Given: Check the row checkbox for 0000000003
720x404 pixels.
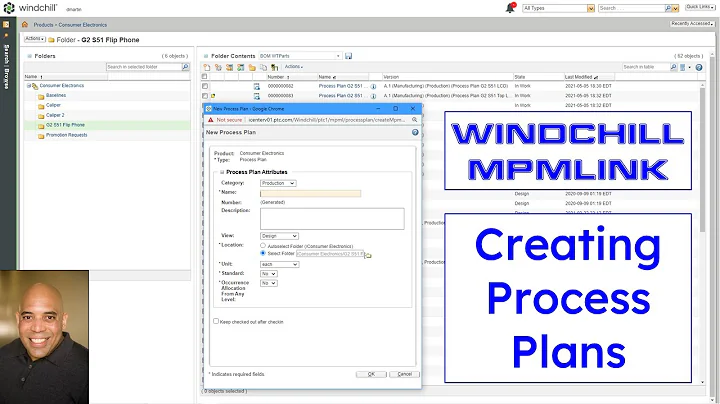Looking at the screenshot, I should pyautogui.click(x=205, y=95).
